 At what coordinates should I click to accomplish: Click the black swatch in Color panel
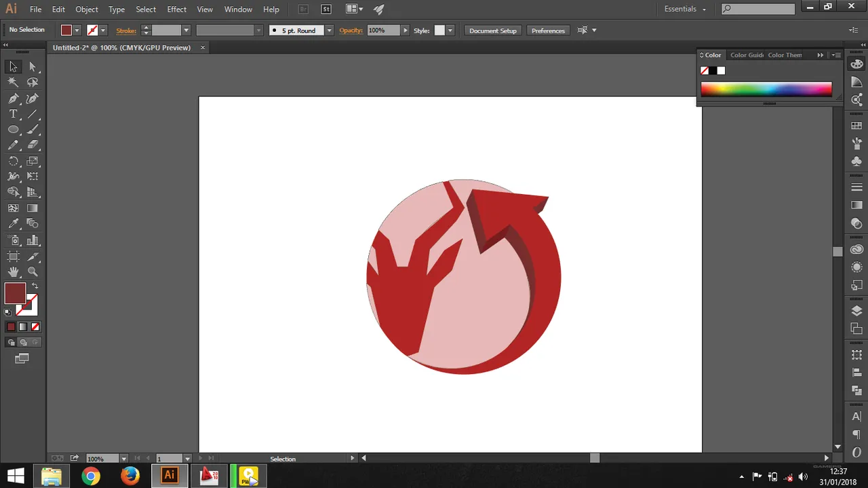tap(713, 71)
